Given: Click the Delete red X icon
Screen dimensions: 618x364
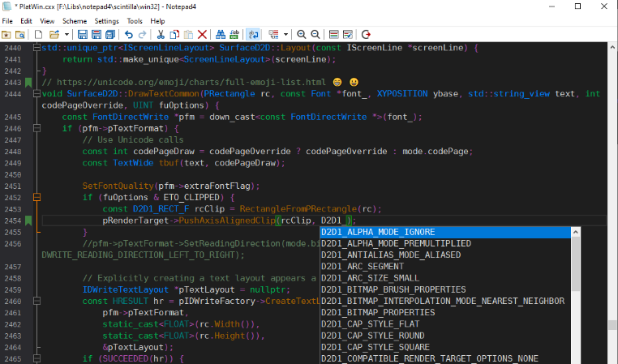Looking at the screenshot, I should (x=202, y=35).
